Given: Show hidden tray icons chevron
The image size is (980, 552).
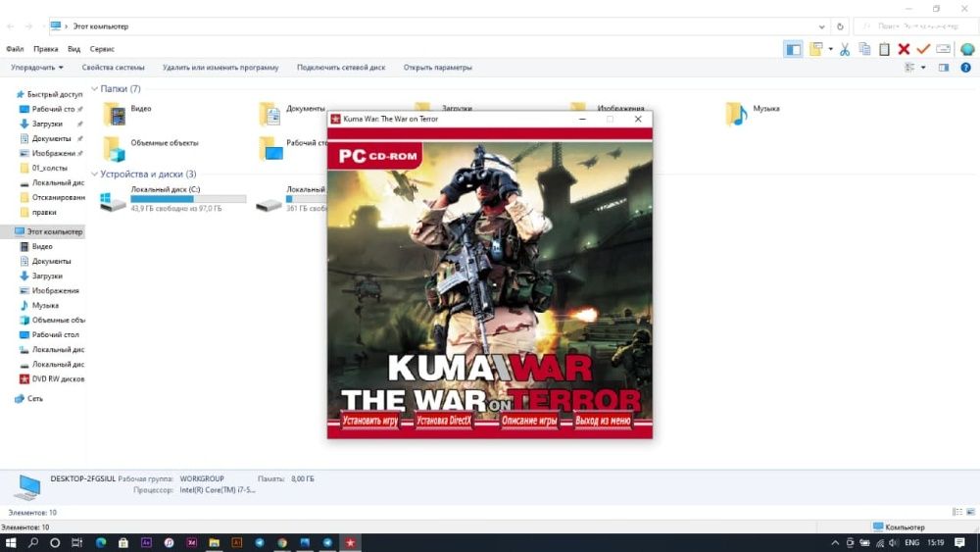Looking at the screenshot, I should coord(835,542).
